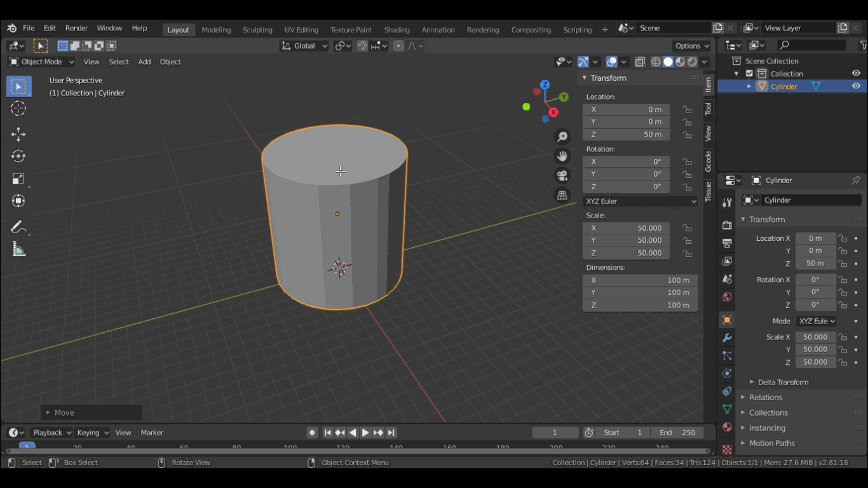Lock the X location in sidebar
Viewport: 868px width, 488px height.
coord(687,109)
